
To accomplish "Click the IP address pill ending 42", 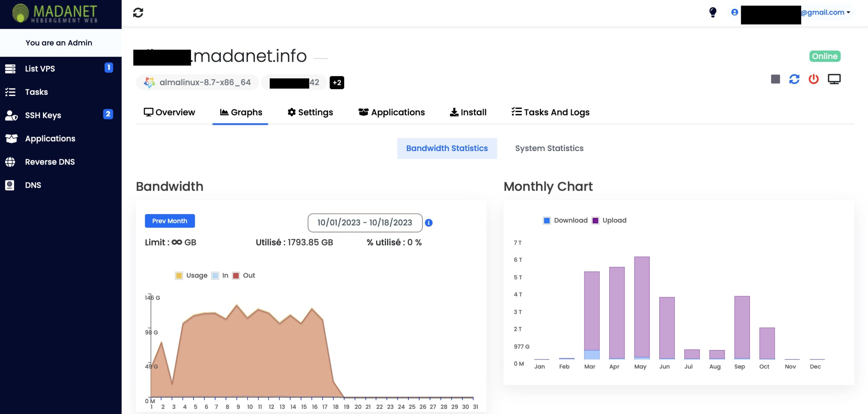I will (x=294, y=82).
